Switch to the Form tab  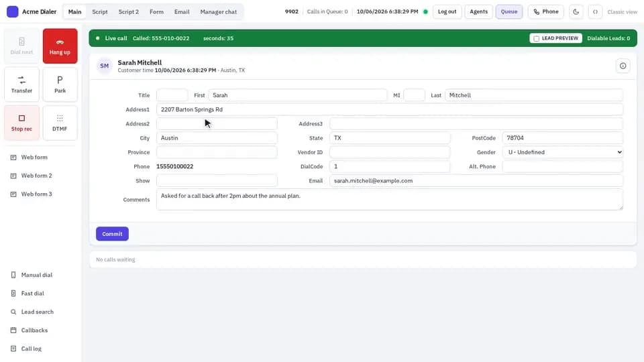pyautogui.click(x=156, y=12)
